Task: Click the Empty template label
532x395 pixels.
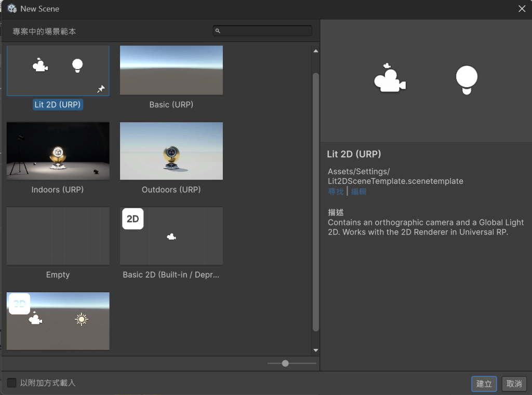Action: tap(58, 275)
